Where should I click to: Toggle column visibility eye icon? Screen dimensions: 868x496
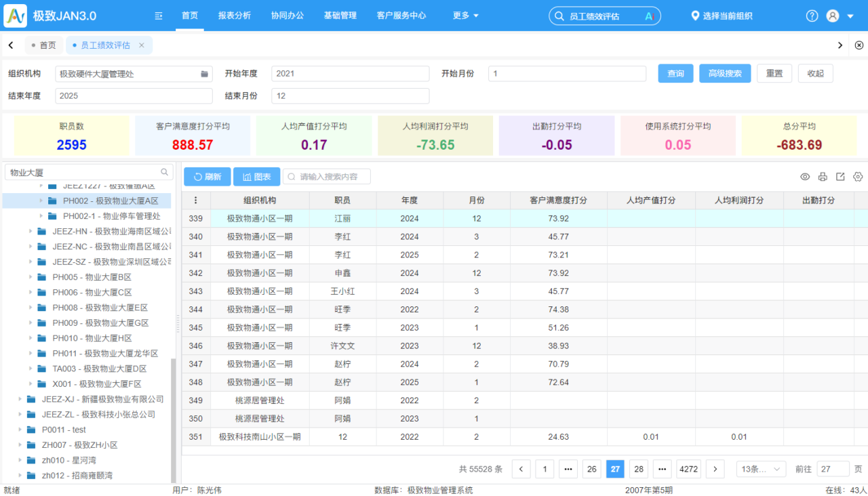[805, 177]
